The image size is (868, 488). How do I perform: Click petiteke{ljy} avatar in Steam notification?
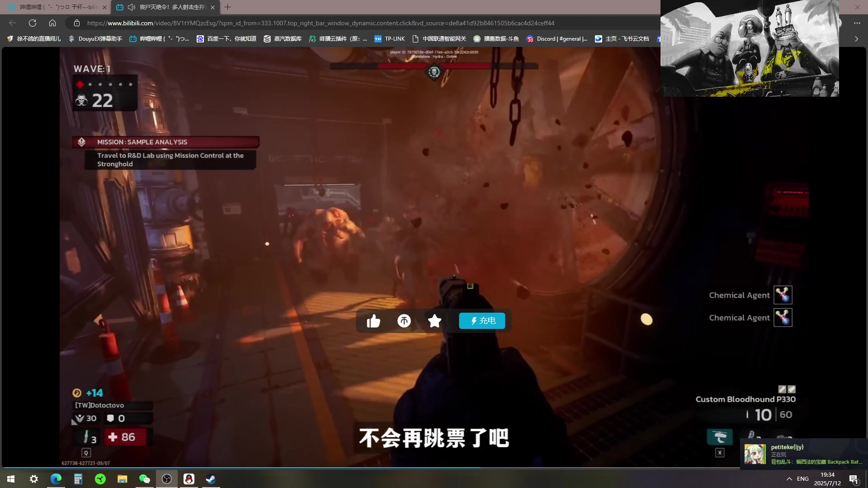pyautogui.click(x=755, y=454)
